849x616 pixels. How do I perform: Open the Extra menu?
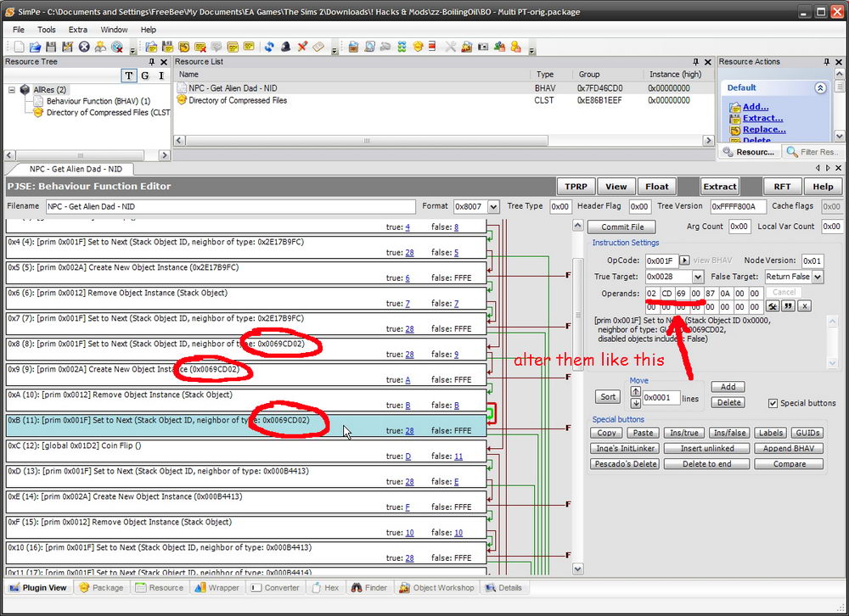(x=78, y=30)
